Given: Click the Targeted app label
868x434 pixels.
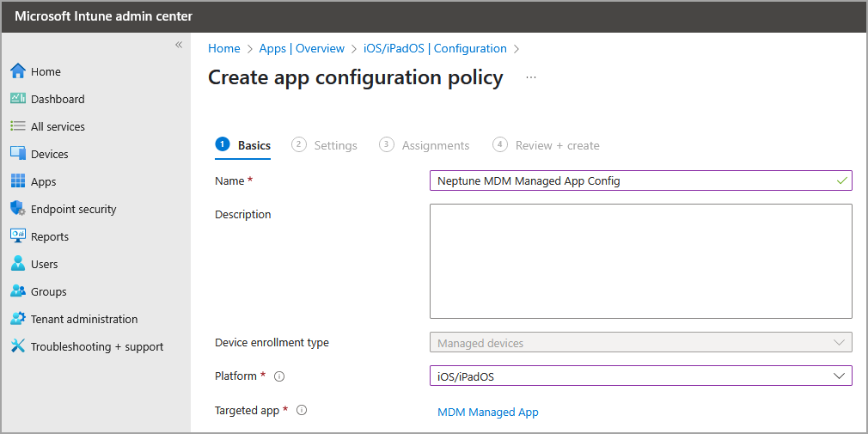Looking at the screenshot, I should pyautogui.click(x=248, y=411).
